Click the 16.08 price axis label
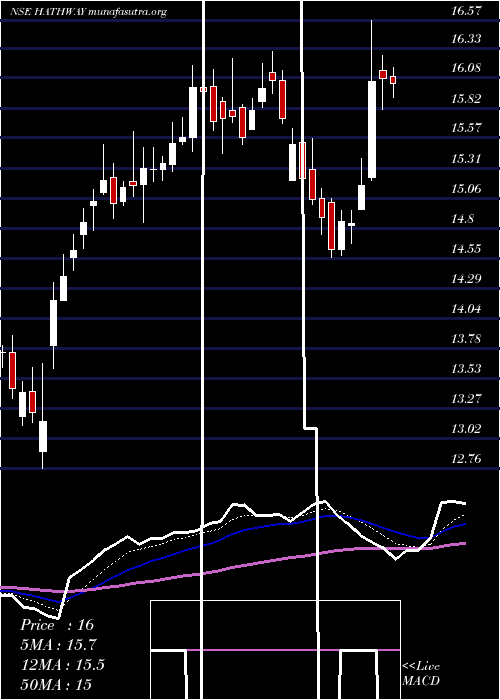 466,68
